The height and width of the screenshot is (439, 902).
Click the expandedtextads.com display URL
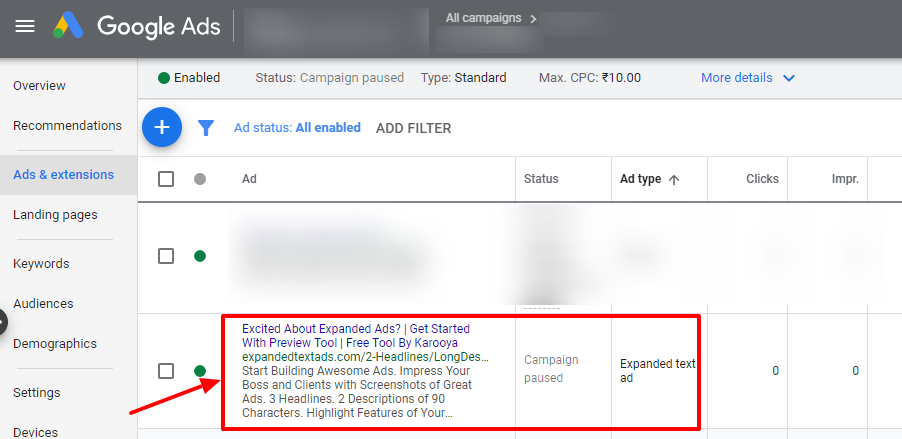point(365,357)
